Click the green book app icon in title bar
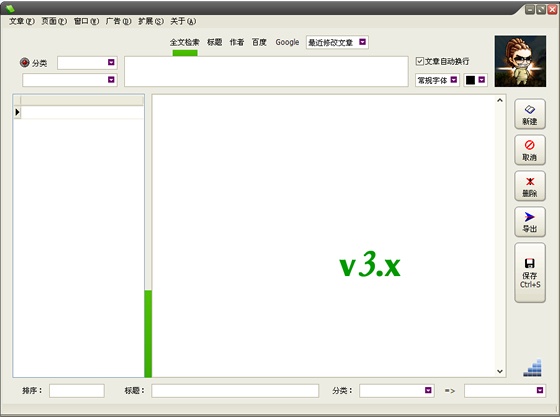This screenshot has height=417, width=560. click(x=10, y=8)
